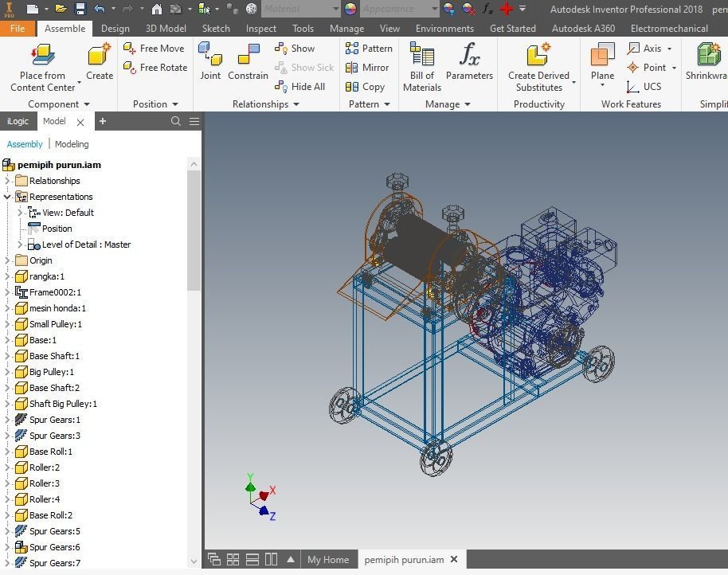Click the UCS tool

pos(644,86)
